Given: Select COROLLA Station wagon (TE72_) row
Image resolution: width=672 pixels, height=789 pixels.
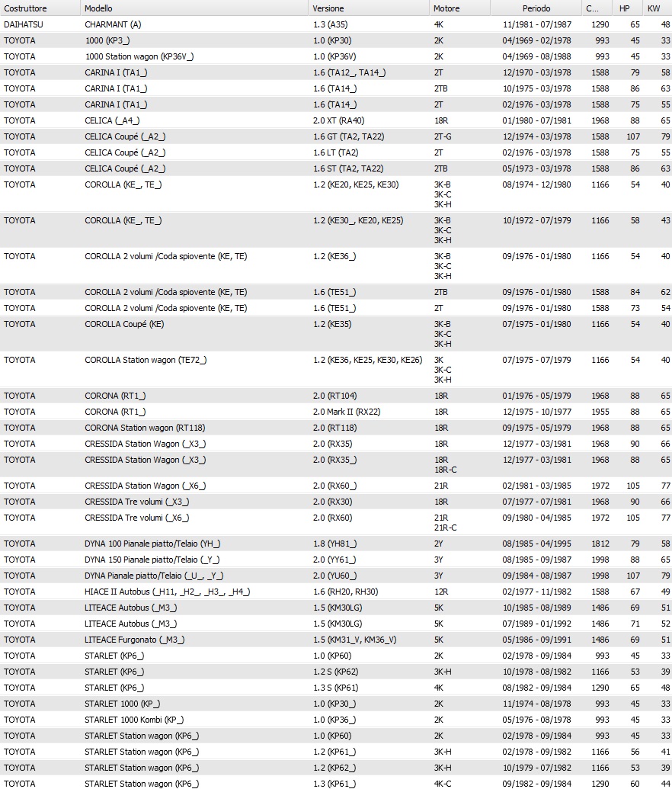Looking at the screenshot, I should (x=336, y=369).
